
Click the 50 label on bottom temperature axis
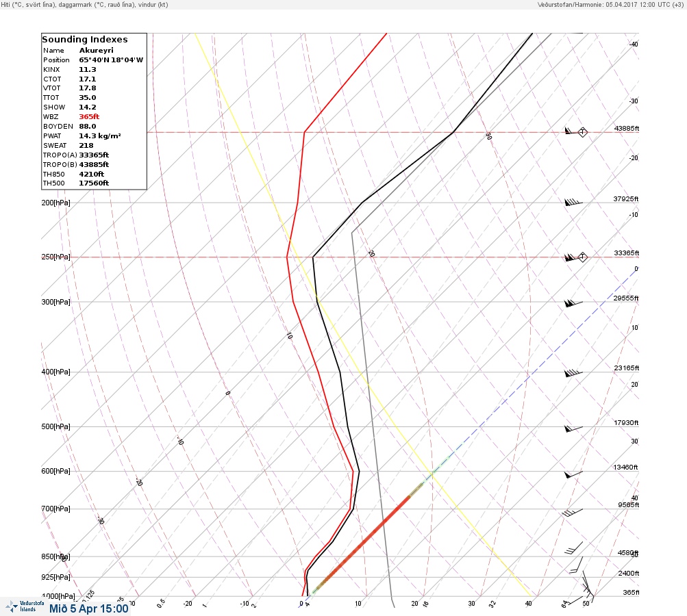click(x=586, y=603)
